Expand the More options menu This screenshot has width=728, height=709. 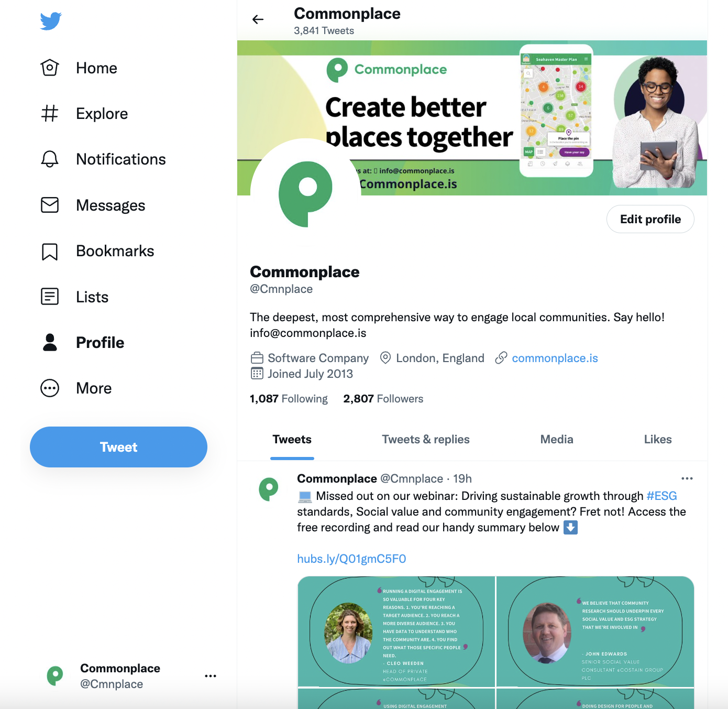[x=76, y=388]
